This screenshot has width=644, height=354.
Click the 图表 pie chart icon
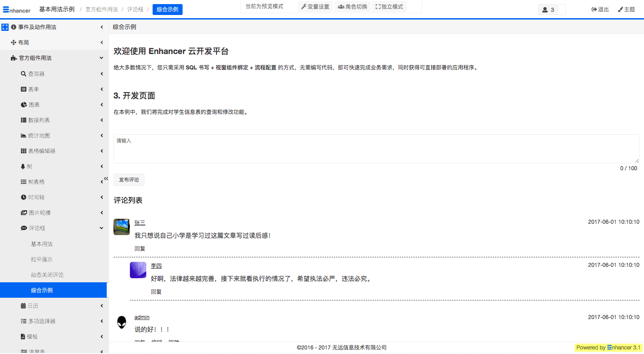pyautogui.click(x=24, y=105)
